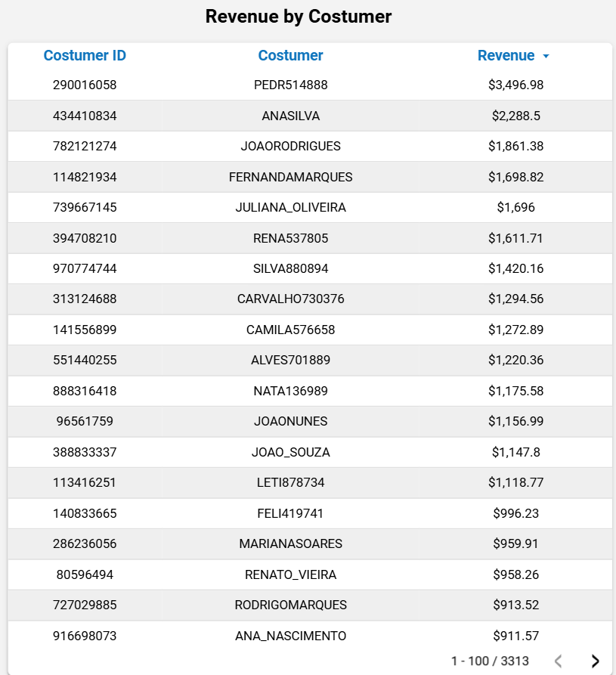Image resolution: width=616 pixels, height=675 pixels.
Task: Click revenue value $1,294.56
Action: [515, 299]
